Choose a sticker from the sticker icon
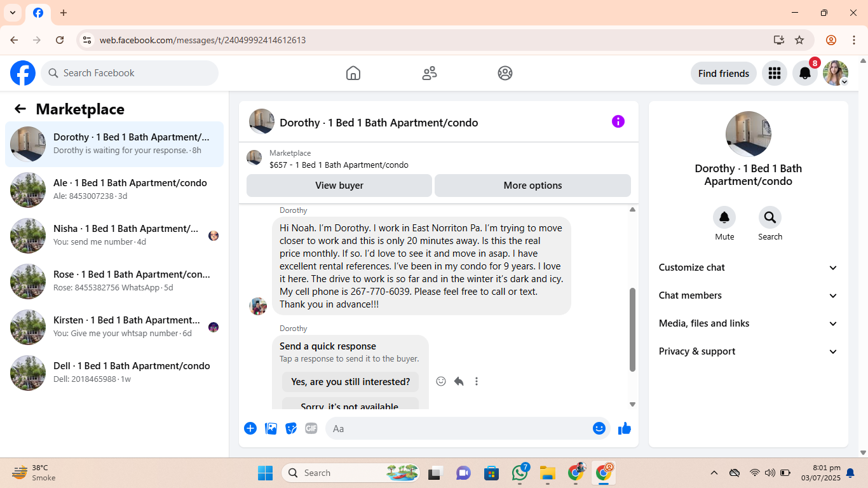Image resolution: width=868 pixels, height=488 pixels. point(291,428)
